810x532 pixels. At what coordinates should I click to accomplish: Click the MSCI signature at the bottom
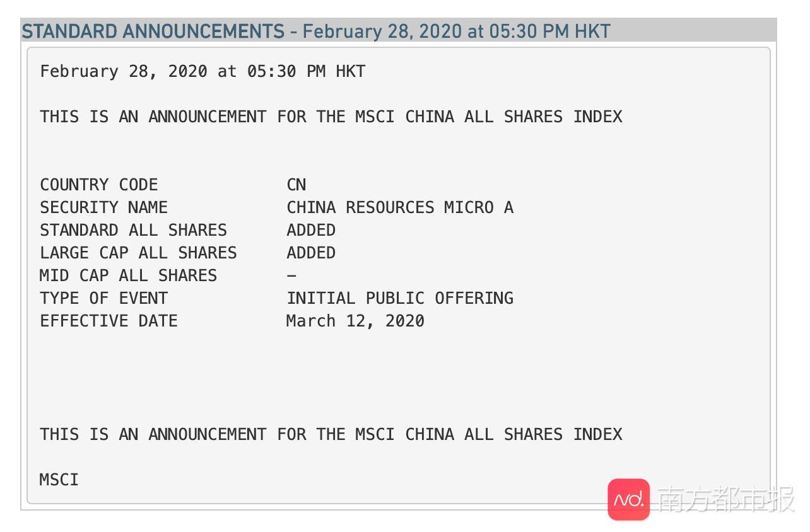click(x=59, y=480)
